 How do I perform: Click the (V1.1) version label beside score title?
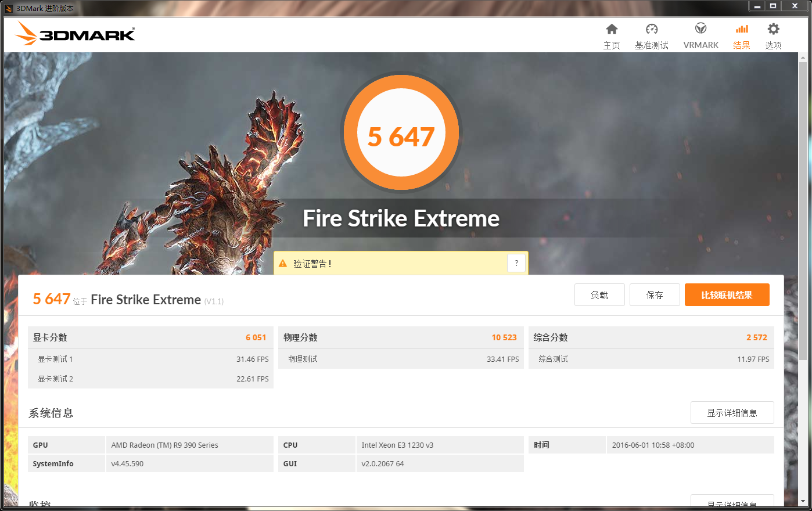(214, 301)
